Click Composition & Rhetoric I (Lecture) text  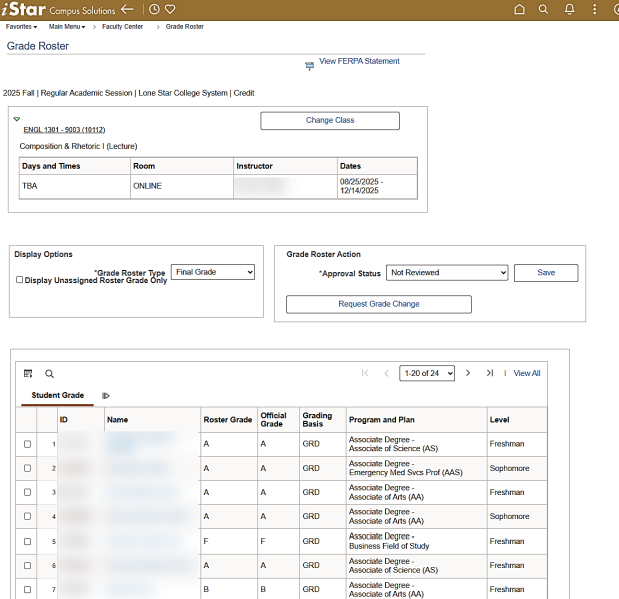point(78,146)
